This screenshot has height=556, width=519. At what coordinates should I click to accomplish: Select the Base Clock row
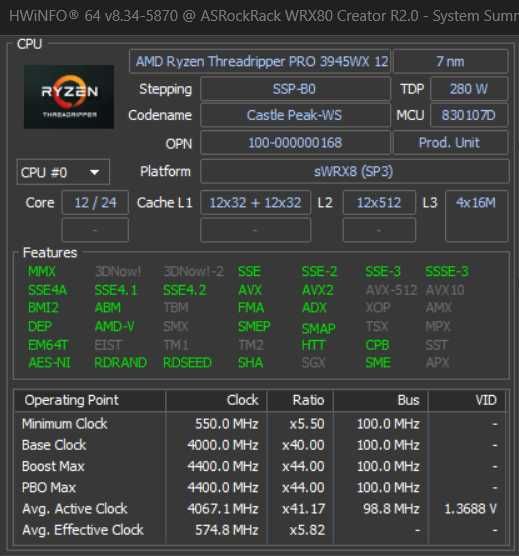[260, 445]
